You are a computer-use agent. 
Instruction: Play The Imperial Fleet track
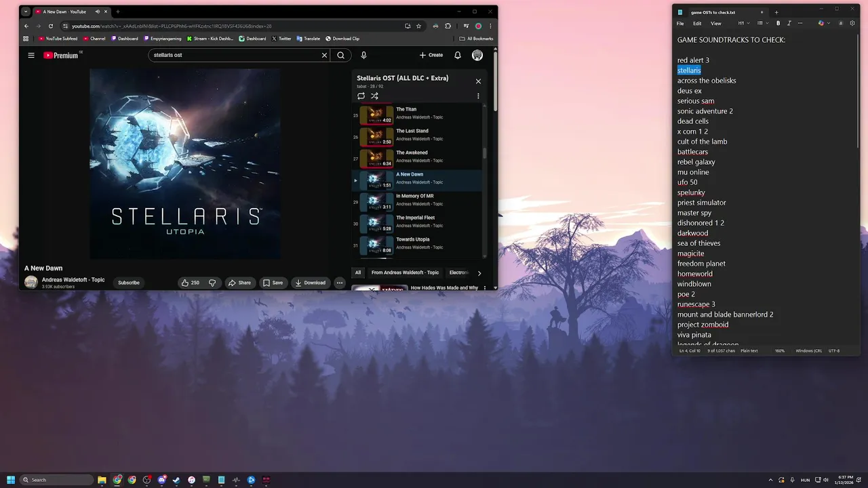click(417, 223)
